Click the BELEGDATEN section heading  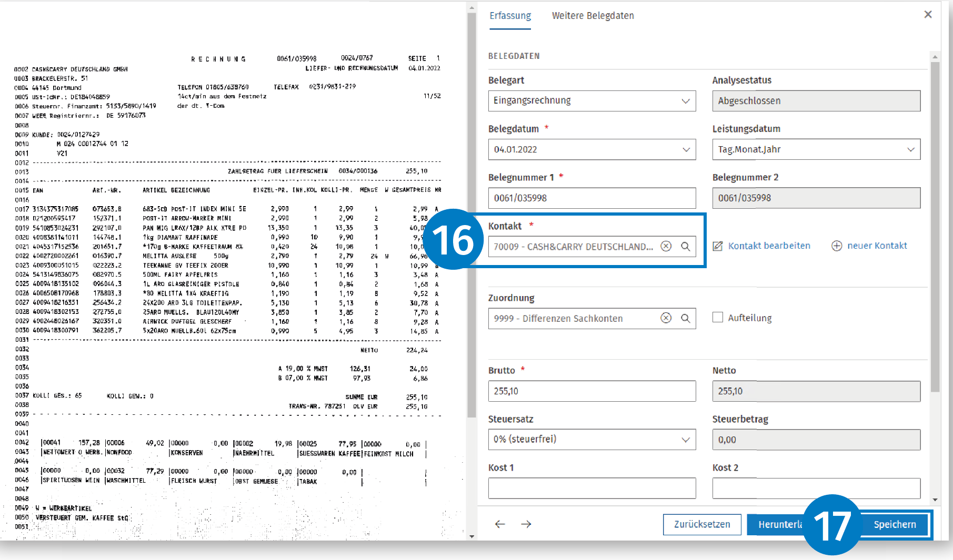(514, 56)
